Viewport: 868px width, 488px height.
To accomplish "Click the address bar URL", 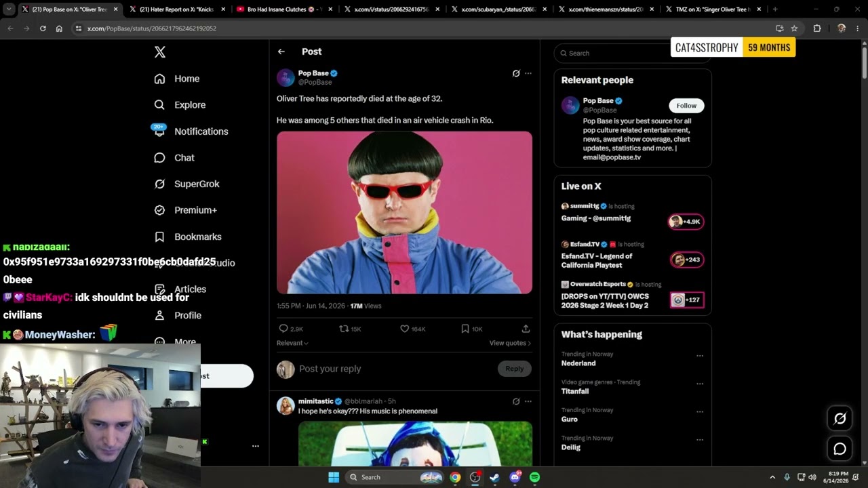I will 152,28.
